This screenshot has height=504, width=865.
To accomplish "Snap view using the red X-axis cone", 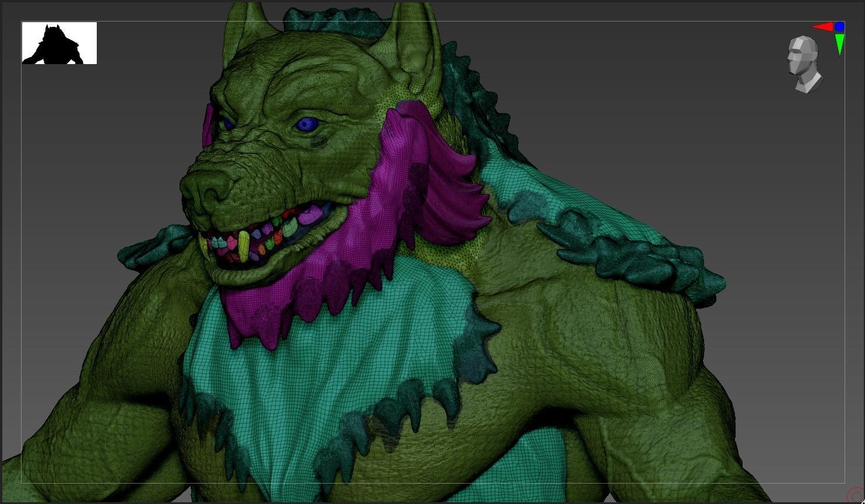I will 822,27.
